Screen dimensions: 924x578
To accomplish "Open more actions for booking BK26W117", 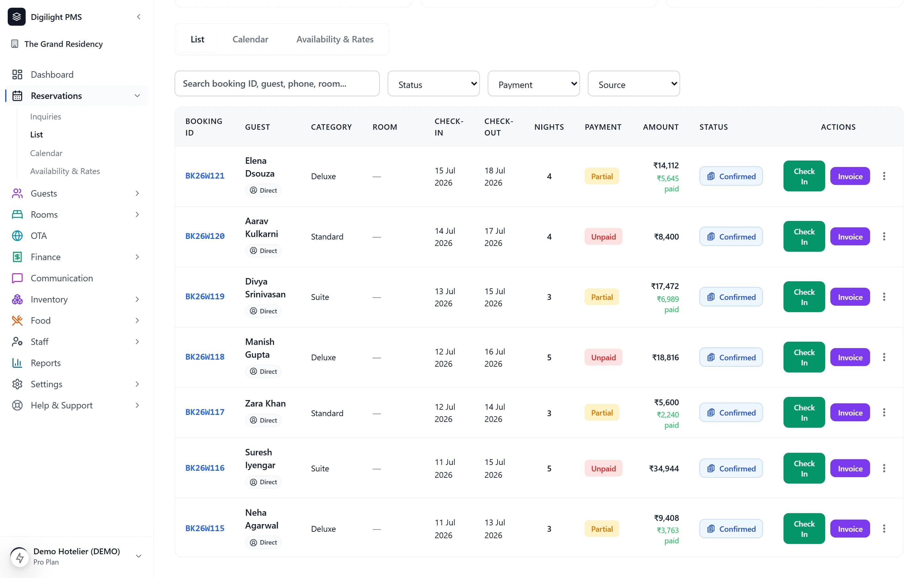I will tap(884, 413).
